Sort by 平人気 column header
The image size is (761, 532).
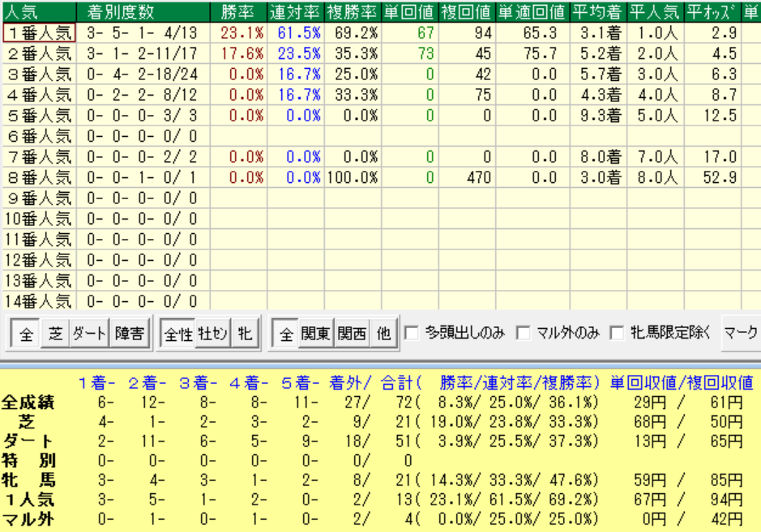click(x=656, y=12)
